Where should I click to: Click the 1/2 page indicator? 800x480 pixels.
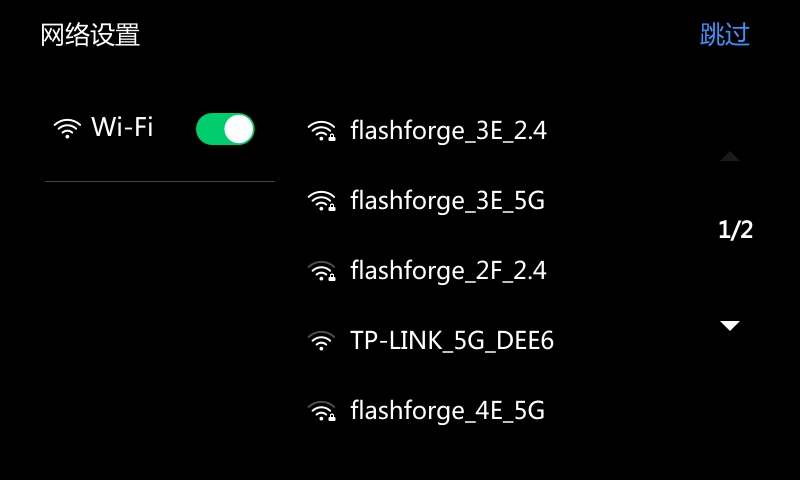point(735,230)
